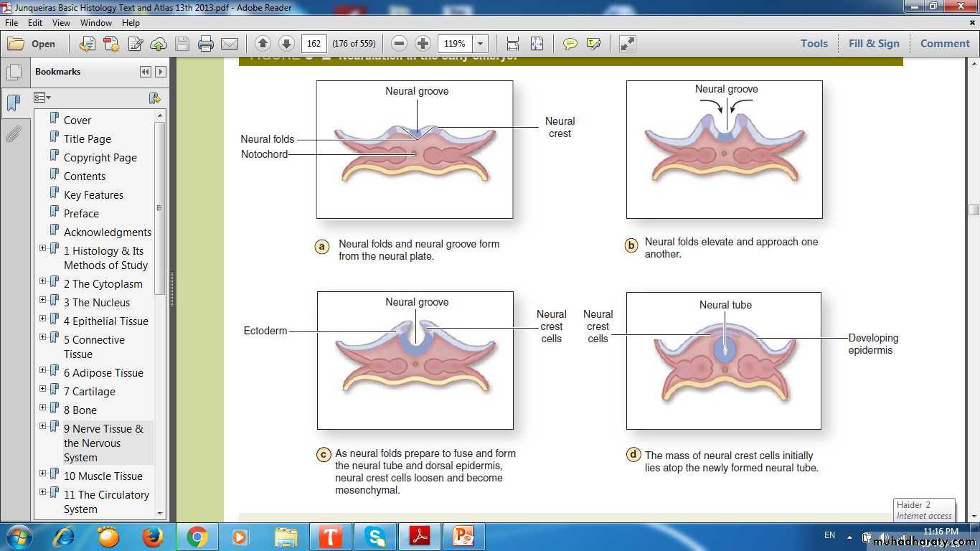
Task: Open the Tools pane
Action: click(x=814, y=44)
